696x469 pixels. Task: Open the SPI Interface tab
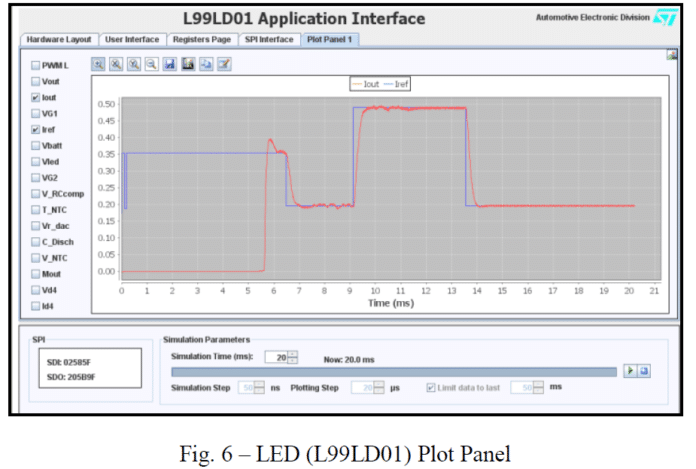(269, 39)
